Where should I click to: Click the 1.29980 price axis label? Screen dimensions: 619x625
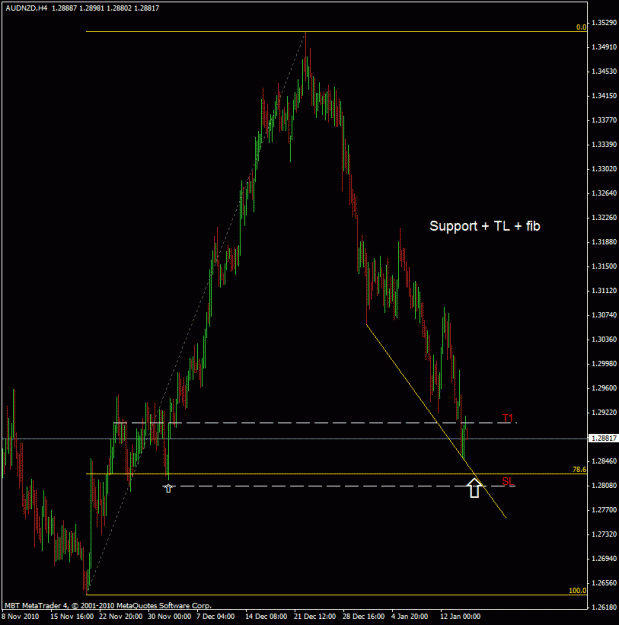tap(604, 364)
